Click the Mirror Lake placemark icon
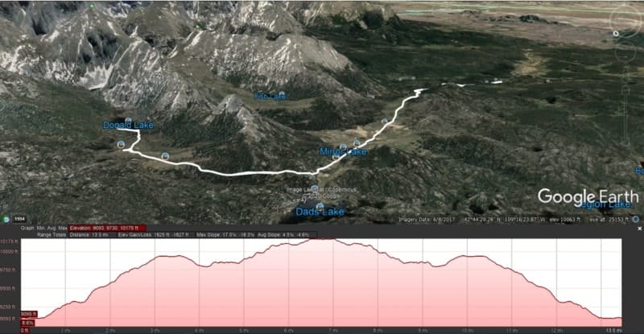Image resolution: width=644 pixels, height=334 pixels. click(343, 146)
